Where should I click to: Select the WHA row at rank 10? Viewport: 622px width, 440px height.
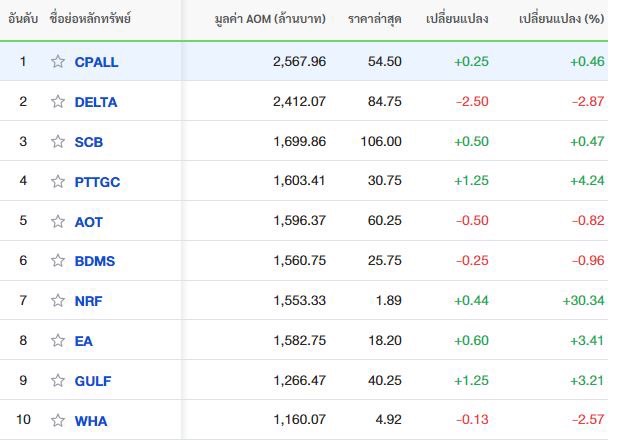pos(304,419)
